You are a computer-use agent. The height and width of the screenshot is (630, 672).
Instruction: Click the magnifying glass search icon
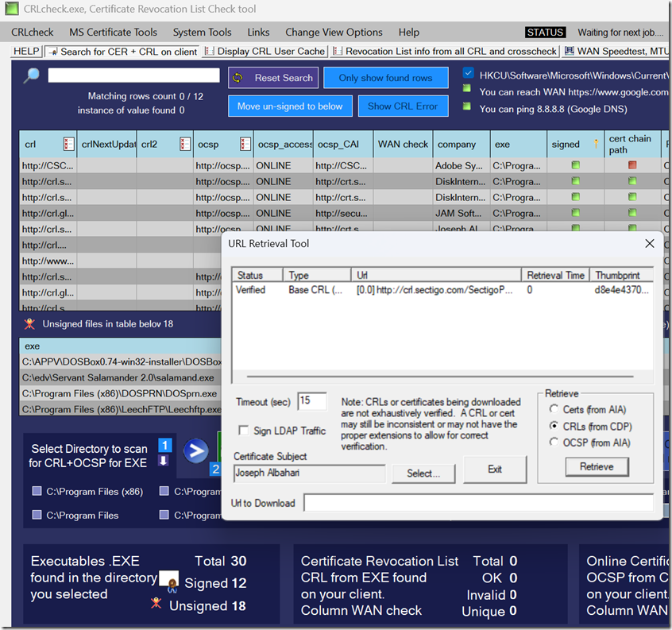(x=31, y=76)
